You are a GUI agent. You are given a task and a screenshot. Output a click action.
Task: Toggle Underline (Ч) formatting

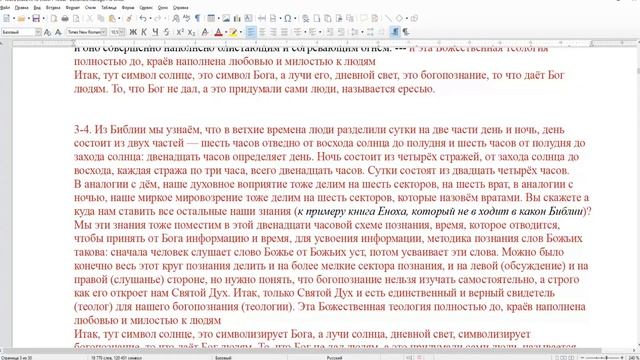[x=156, y=32]
